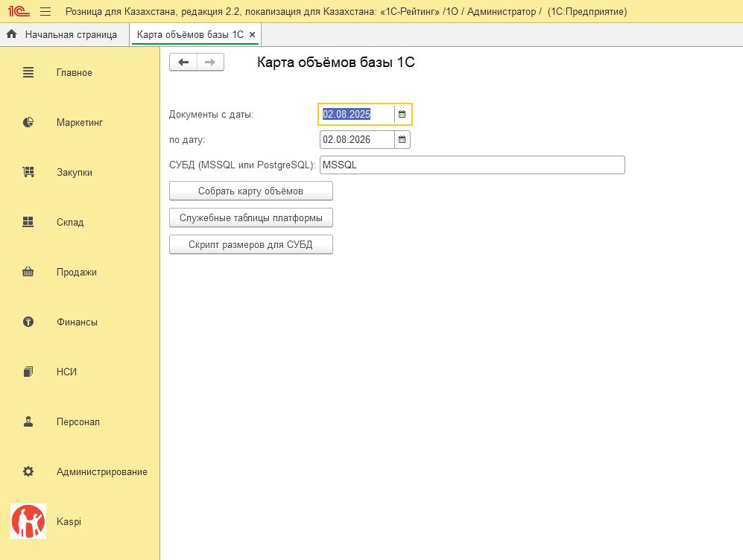Open the Финансы section
This screenshot has width=743, height=560.
78,322
